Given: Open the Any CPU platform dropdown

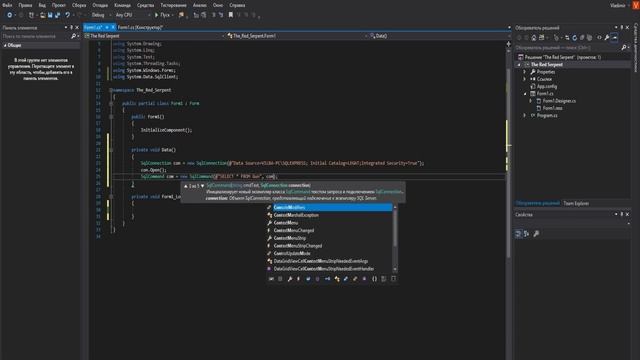Looking at the screenshot, I should [132, 15].
